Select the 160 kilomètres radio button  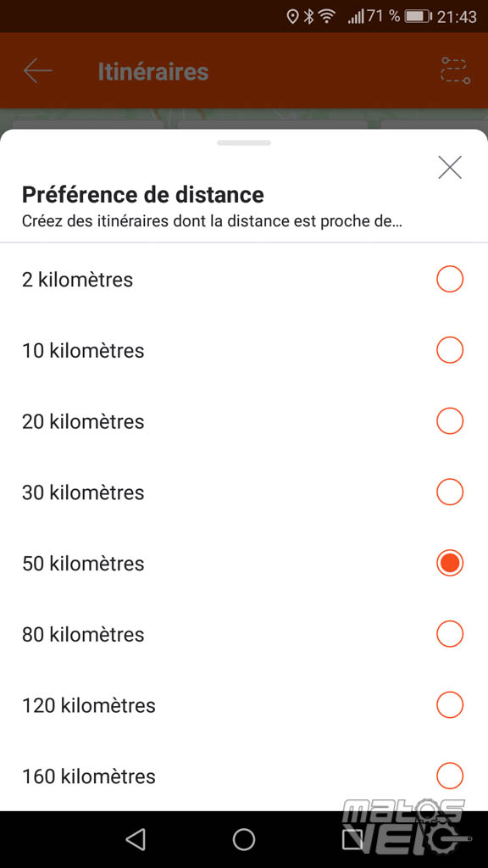point(450,776)
